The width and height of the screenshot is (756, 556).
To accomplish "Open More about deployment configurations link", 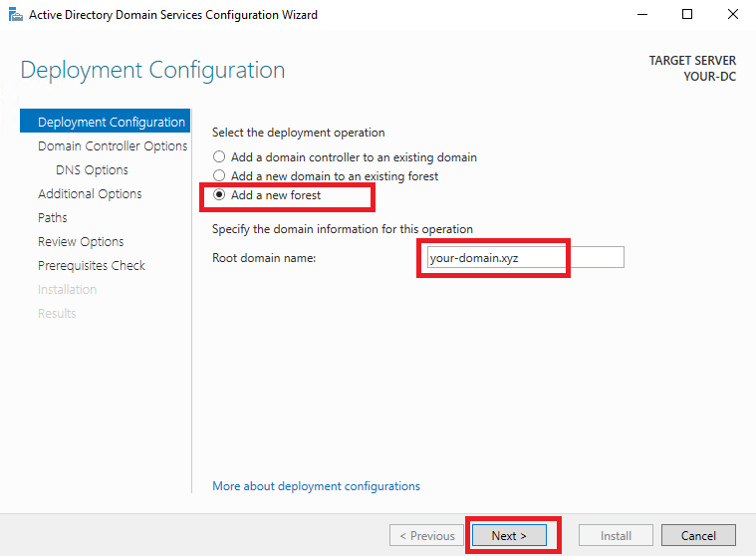I will point(317,486).
